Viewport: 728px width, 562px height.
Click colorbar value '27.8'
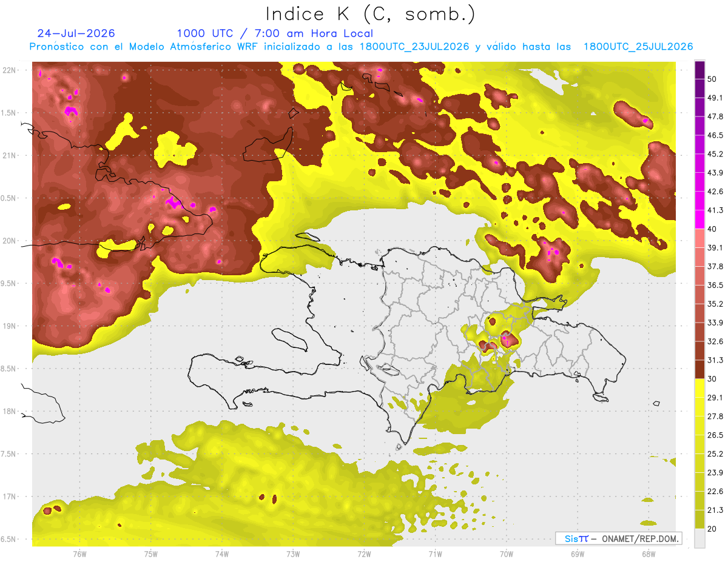715,416
